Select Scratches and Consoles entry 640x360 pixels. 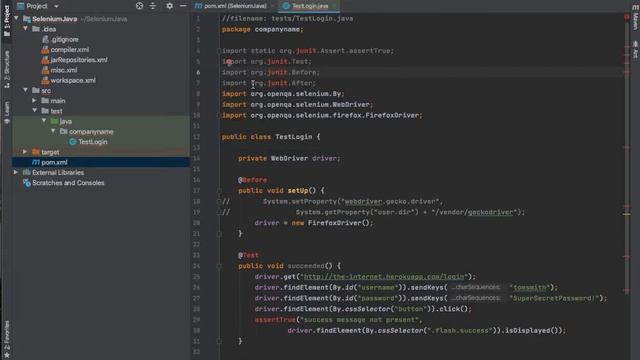tap(68, 183)
